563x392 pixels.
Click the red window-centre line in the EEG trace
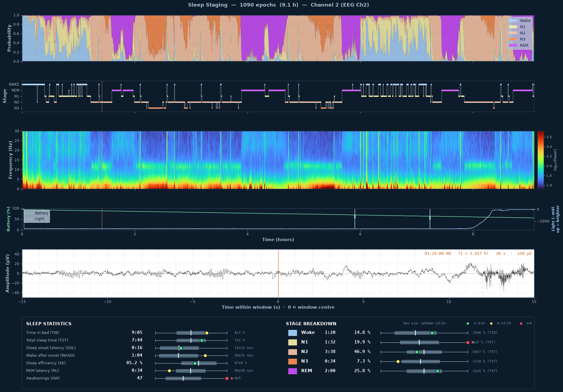[x=278, y=273]
